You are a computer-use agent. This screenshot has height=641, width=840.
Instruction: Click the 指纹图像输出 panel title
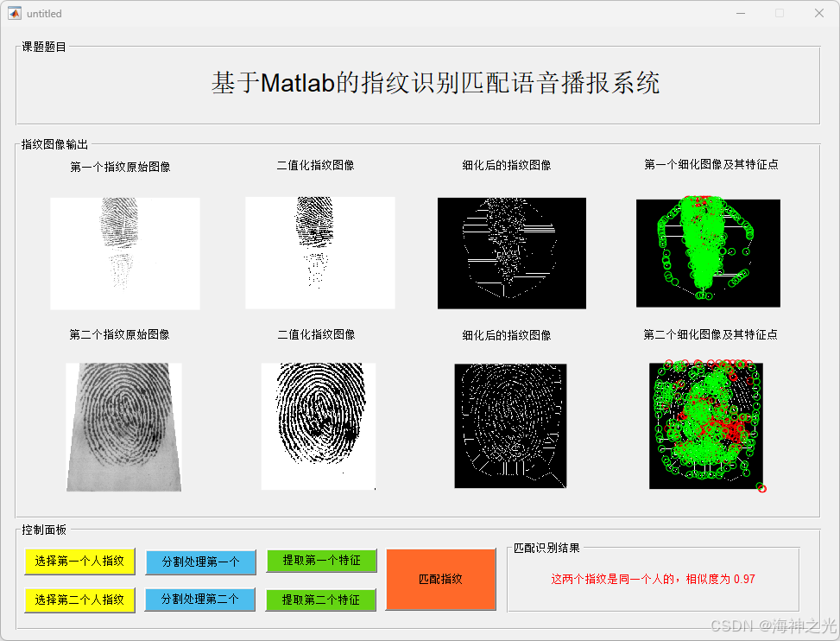(x=54, y=145)
